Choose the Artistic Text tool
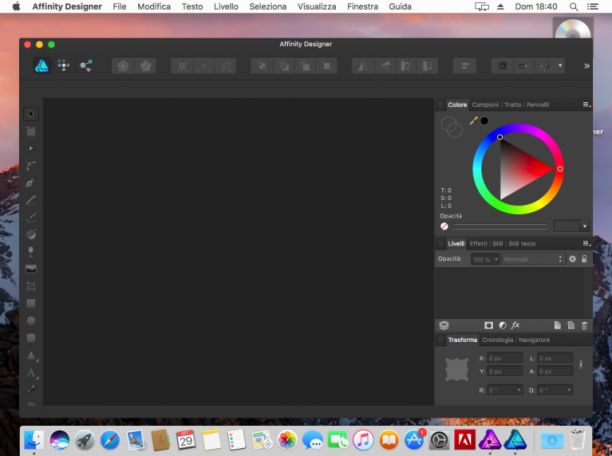The height and width of the screenshot is (456, 612). pyautogui.click(x=31, y=373)
